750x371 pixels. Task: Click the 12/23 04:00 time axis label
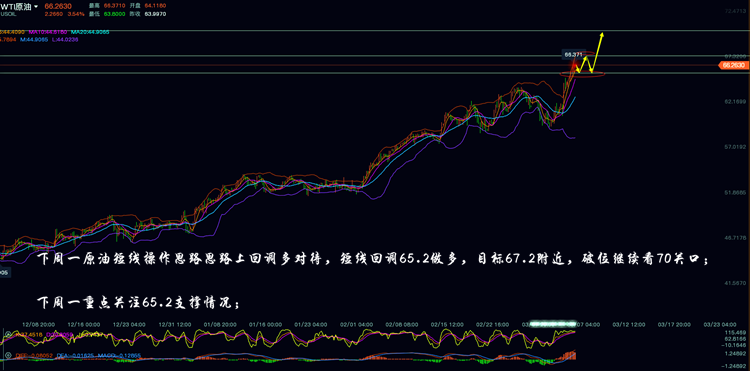click(130, 325)
